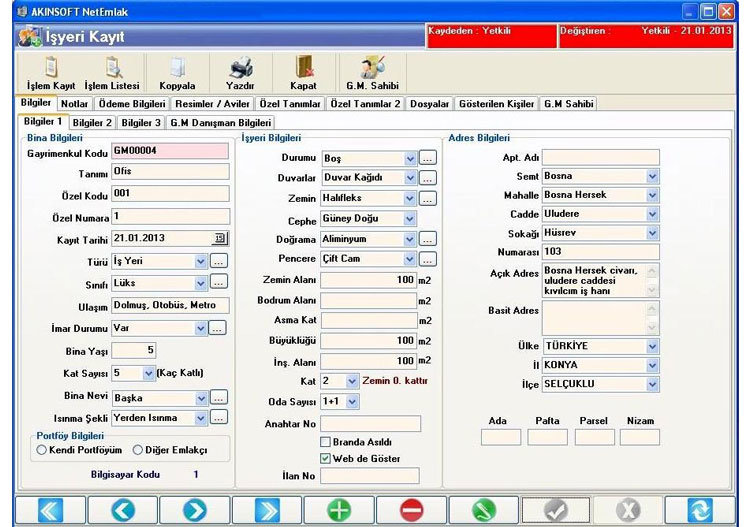Open Bilgiler 3 sub-tab
Image resolution: width=750 pixels, height=527 pixels.
pyautogui.click(x=141, y=123)
